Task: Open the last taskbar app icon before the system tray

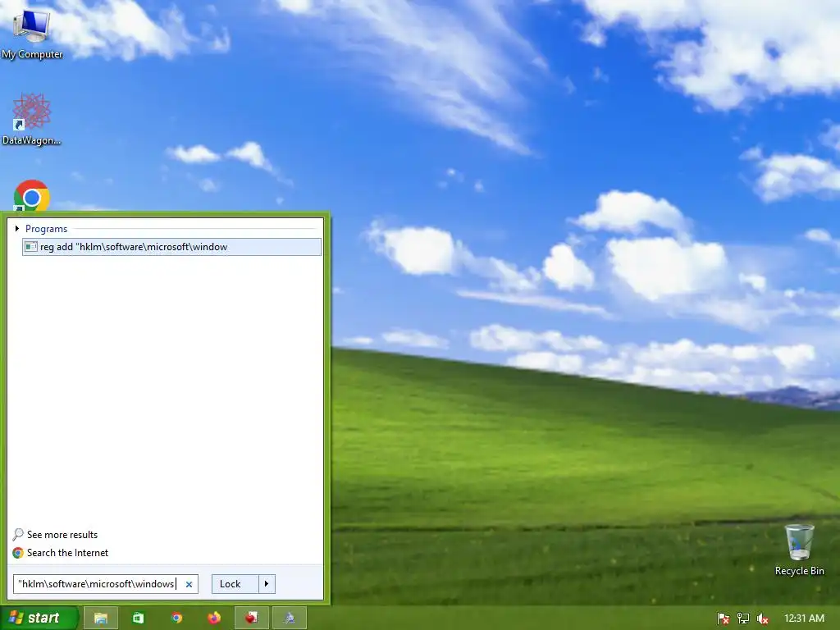Action: (290, 619)
